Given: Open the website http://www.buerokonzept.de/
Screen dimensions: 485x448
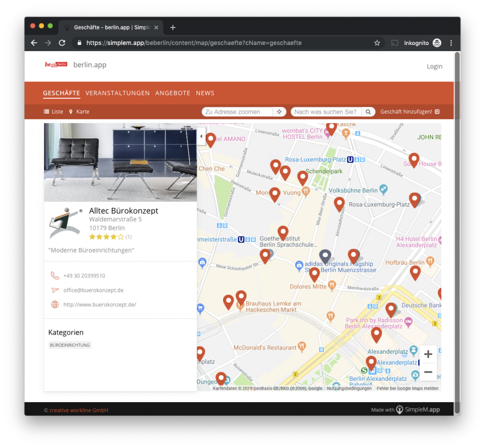Looking at the screenshot, I should click(99, 305).
